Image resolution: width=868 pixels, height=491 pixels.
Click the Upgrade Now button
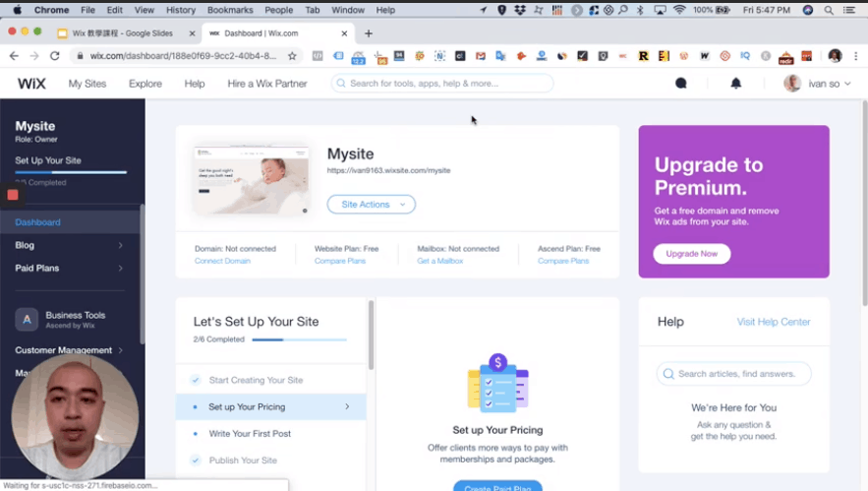(x=692, y=254)
